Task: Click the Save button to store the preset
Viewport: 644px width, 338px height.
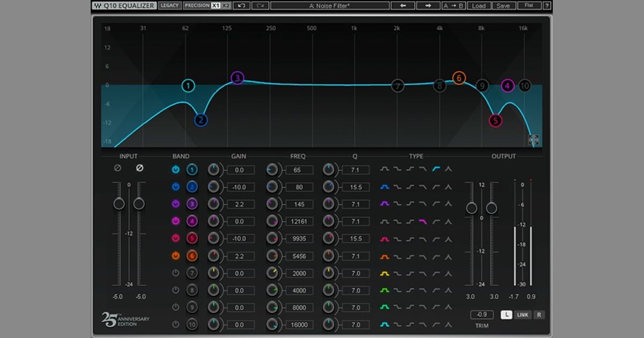Action: click(504, 5)
